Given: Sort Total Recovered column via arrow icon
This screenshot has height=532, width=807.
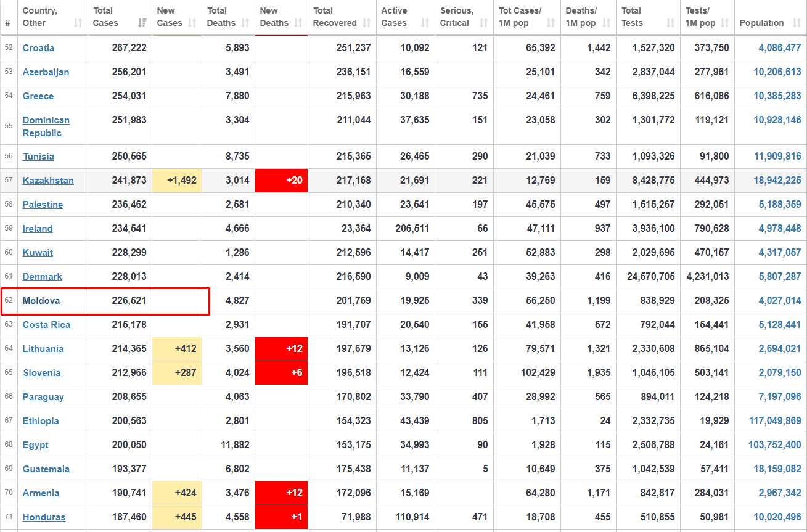Looking at the screenshot, I should 367,23.
